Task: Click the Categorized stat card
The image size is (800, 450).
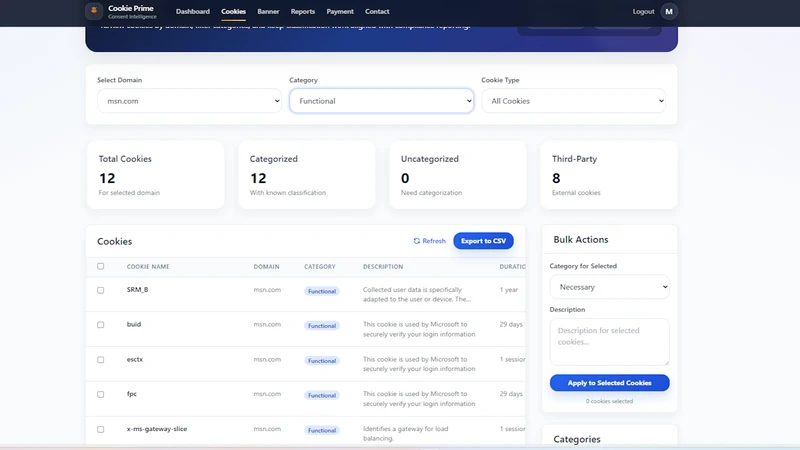Action: [307, 175]
